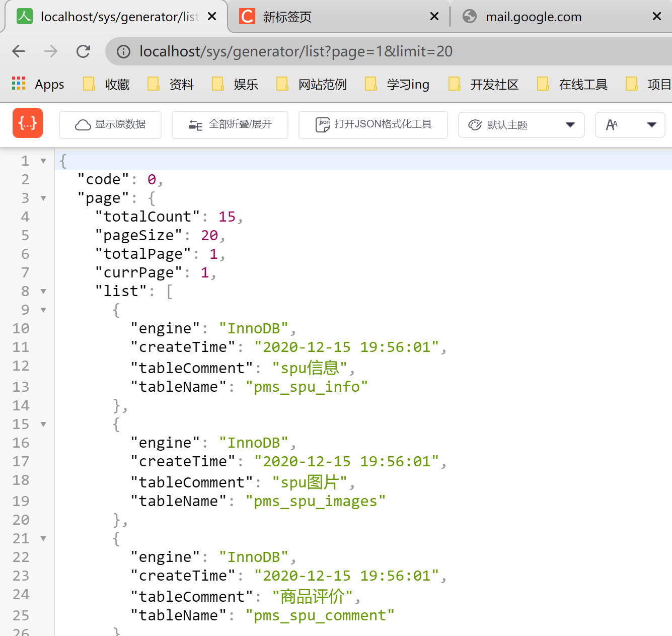Click 显示原数据 button
672x636 pixels.
pyautogui.click(x=110, y=124)
